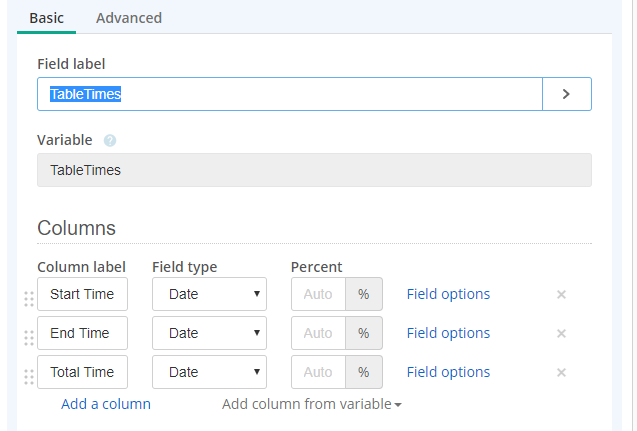
Task: Click the Add a column link
Action: tap(106, 404)
